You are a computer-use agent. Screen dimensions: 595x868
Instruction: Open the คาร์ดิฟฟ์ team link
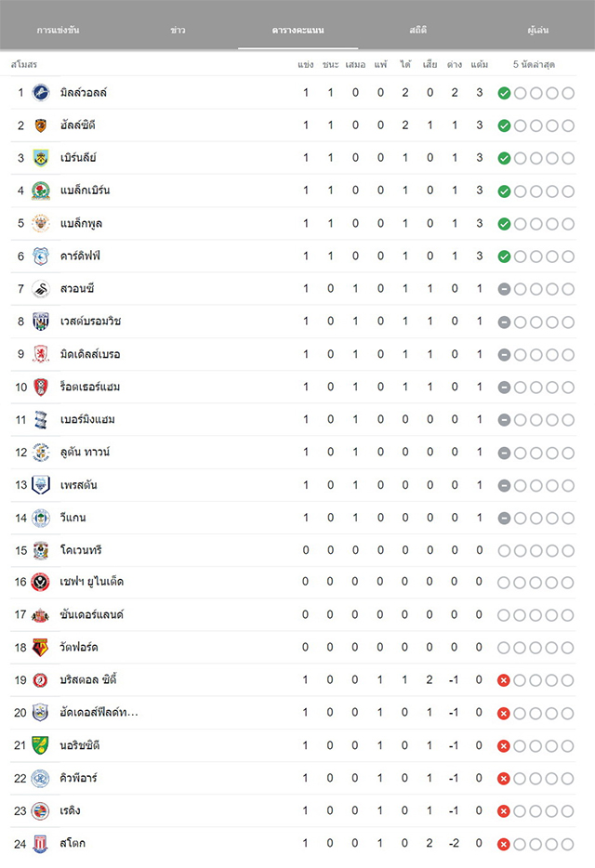coord(80,256)
